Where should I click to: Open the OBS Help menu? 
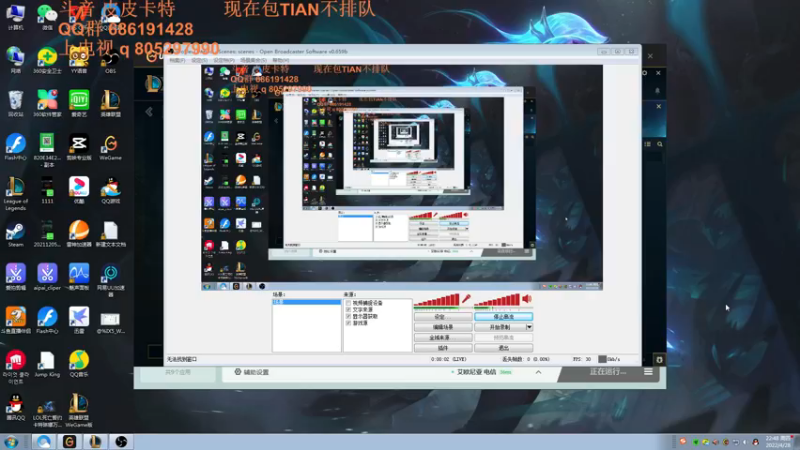(280, 60)
